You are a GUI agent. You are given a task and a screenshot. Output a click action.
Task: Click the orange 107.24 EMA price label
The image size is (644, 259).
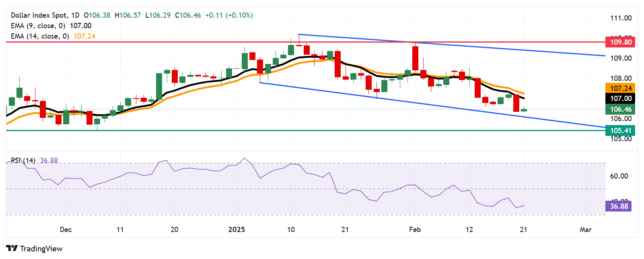[620, 88]
